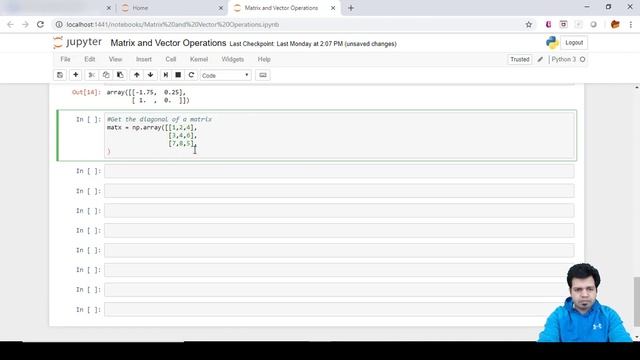
Task: Paste cells below from the toolbar
Action: pyautogui.click(x=120, y=75)
